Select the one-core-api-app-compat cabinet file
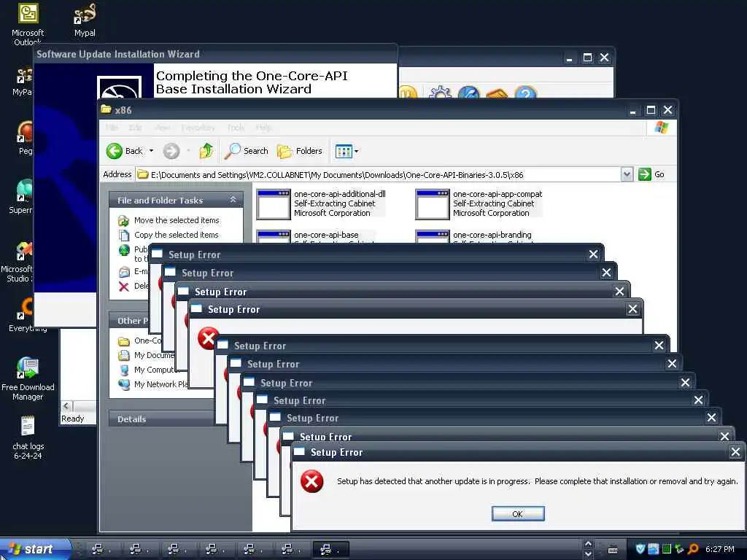The image size is (747, 560). coord(479,204)
